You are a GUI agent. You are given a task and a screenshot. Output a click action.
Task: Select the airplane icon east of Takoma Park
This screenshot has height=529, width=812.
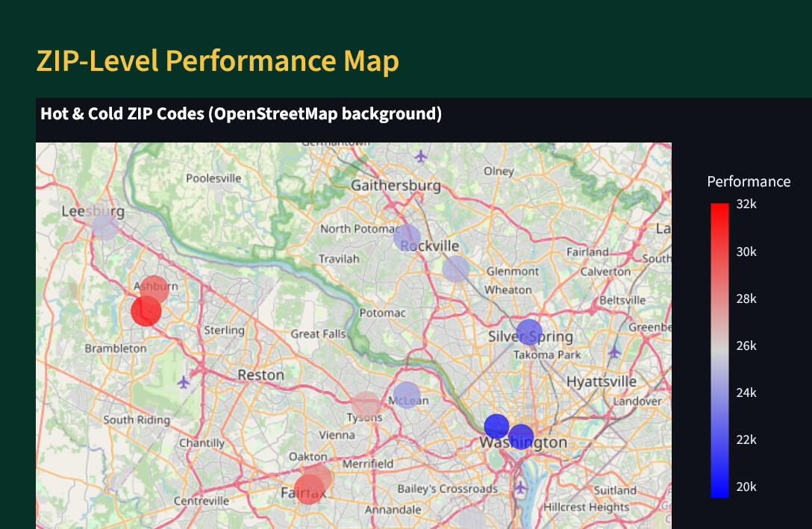point(614,351)
